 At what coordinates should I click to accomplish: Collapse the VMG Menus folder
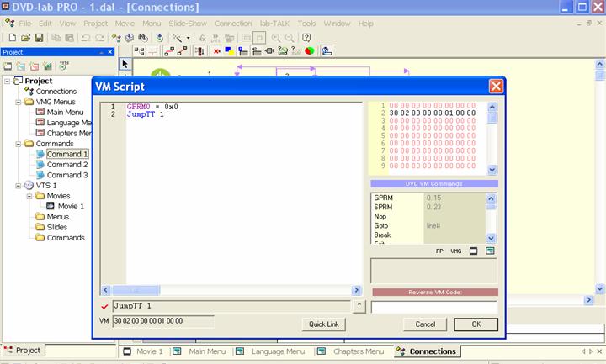19,102
